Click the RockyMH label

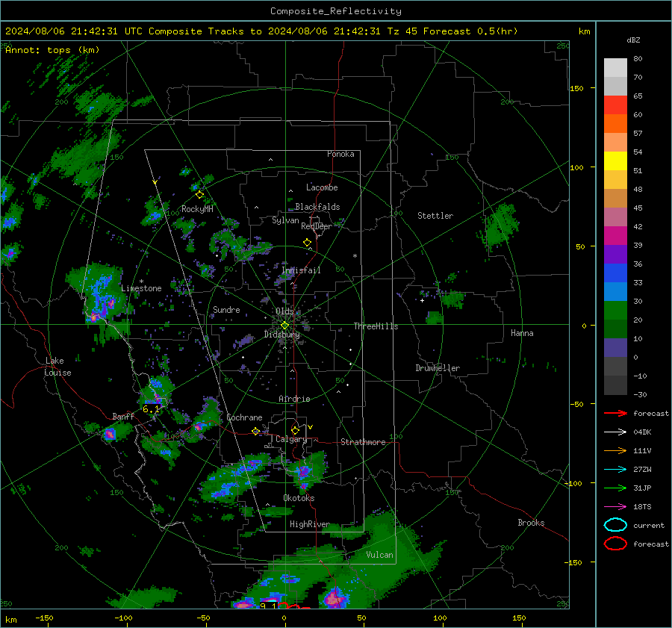point(197,209)
